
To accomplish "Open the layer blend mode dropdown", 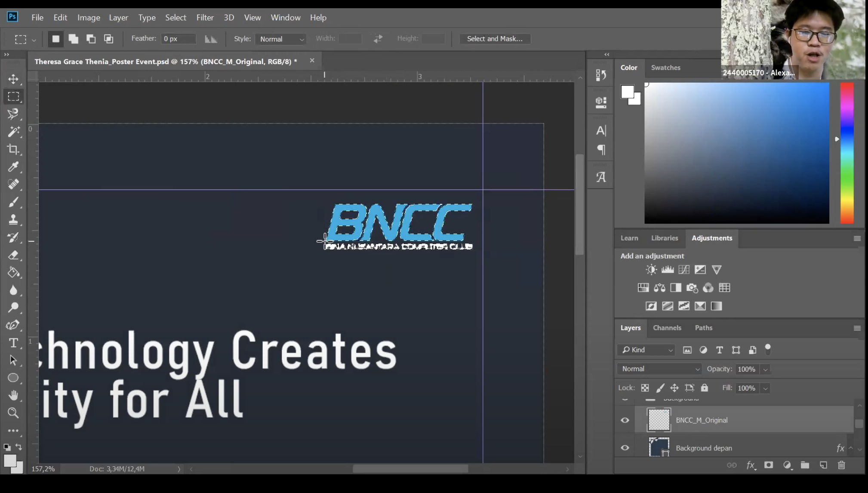I will coord(659,369).
